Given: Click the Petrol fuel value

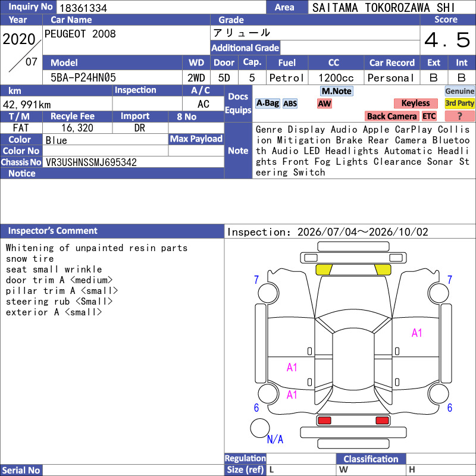Looking at the screenshot, I should pos(287,78).
